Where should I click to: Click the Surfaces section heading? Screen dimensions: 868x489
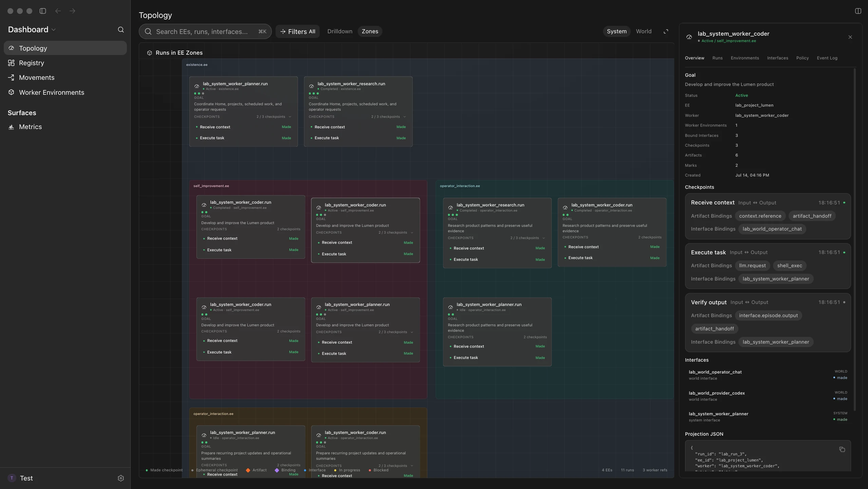[x=22, y=113]
